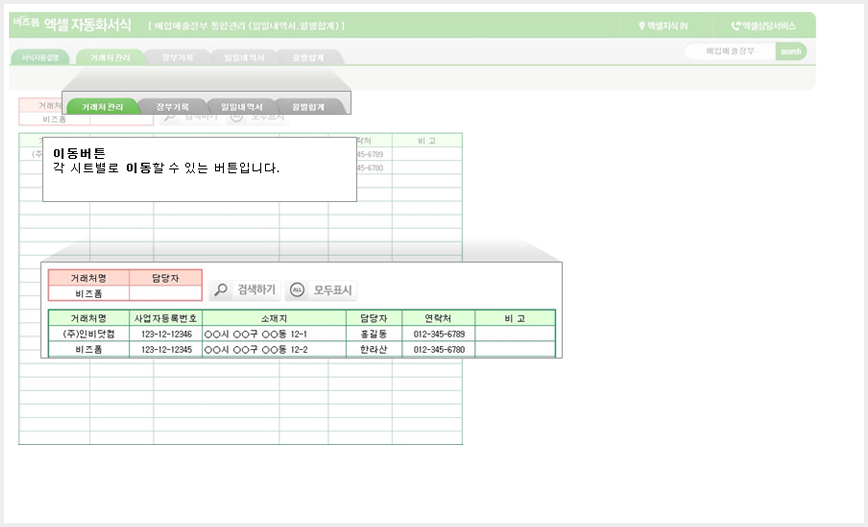The image size is (868, 527).
Task: Click the 모두표시 ALL button in the enlarged panel
Action: coord(321,290)
